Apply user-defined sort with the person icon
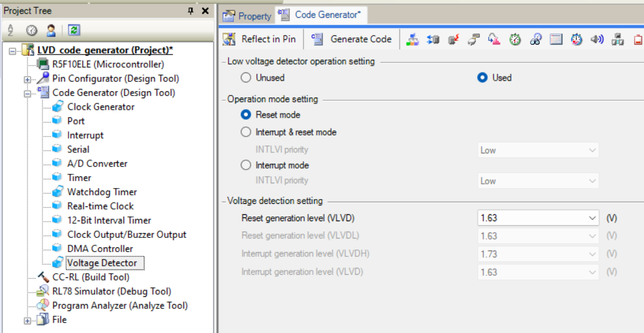 pos(51,30)
